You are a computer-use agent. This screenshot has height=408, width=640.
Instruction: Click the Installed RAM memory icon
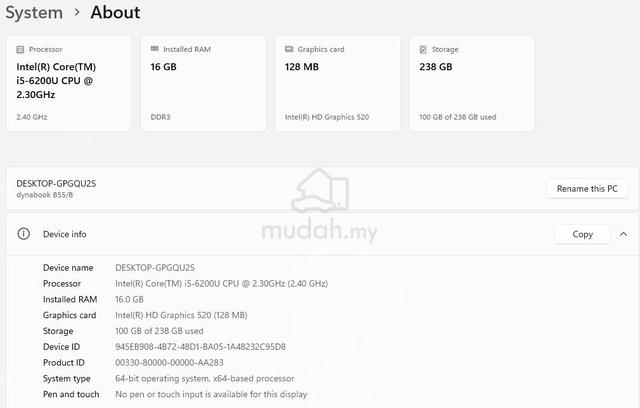click(x=154, y=49)
